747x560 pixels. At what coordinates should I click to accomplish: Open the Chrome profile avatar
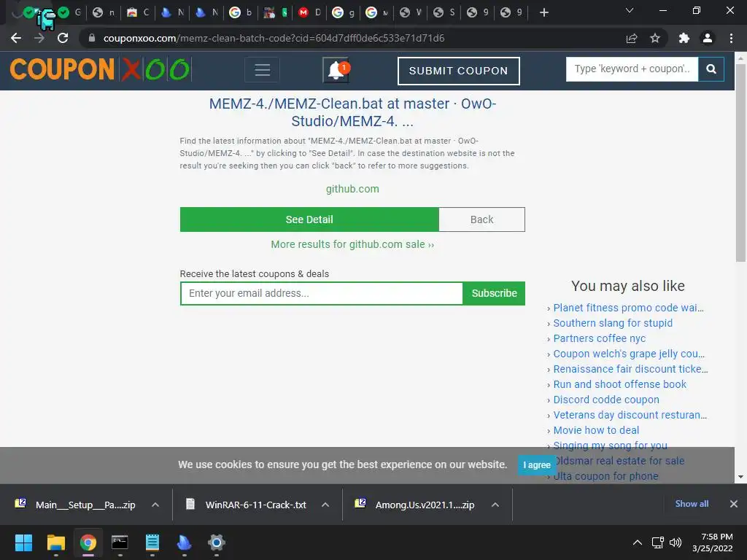708,38
